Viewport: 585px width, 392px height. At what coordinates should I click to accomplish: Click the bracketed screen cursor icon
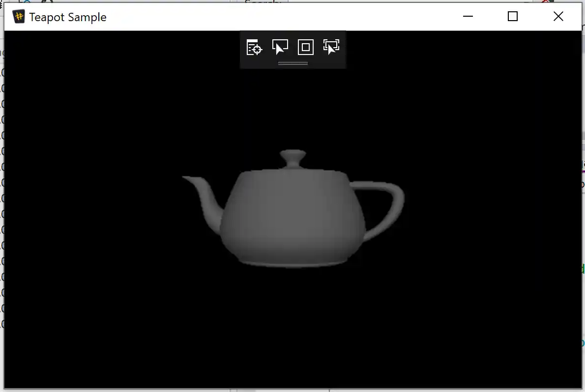click(331, 47)
